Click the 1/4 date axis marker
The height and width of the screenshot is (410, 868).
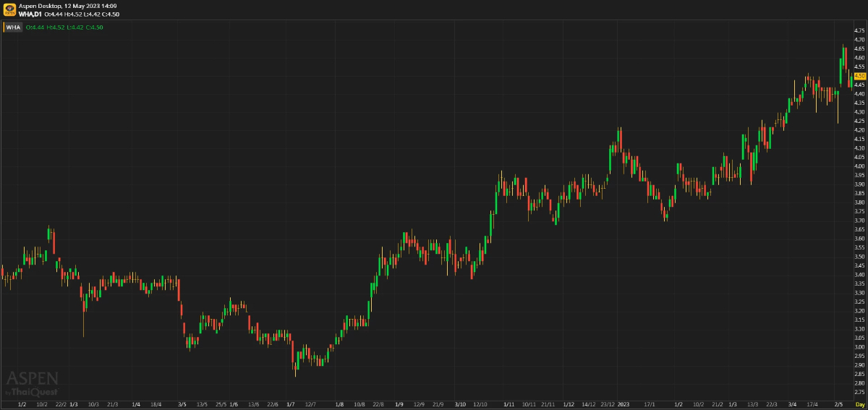[x=136, y=403]
